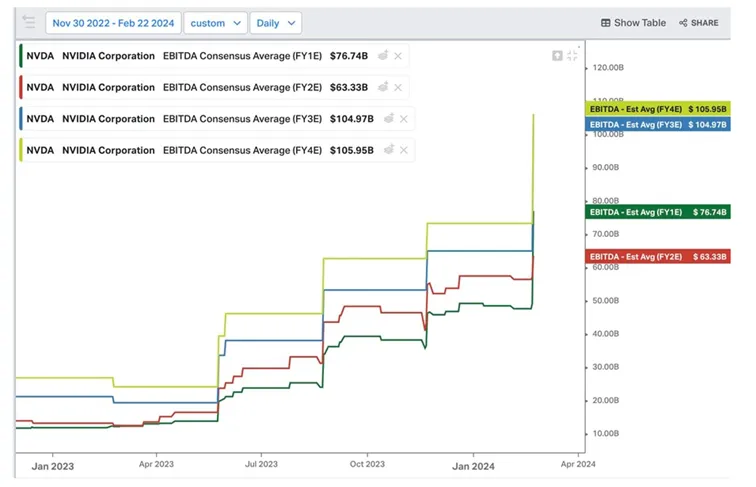Open FY3E series settings icon
Viewport: 756px width, 487px height.
click(x=389, y=118)
